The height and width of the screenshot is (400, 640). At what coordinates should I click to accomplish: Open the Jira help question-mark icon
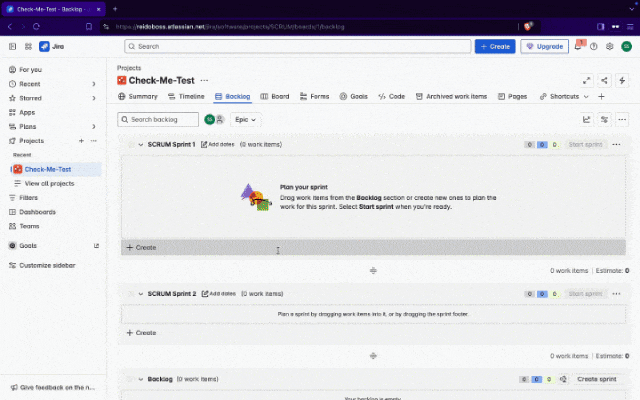[x=594, y=46]
